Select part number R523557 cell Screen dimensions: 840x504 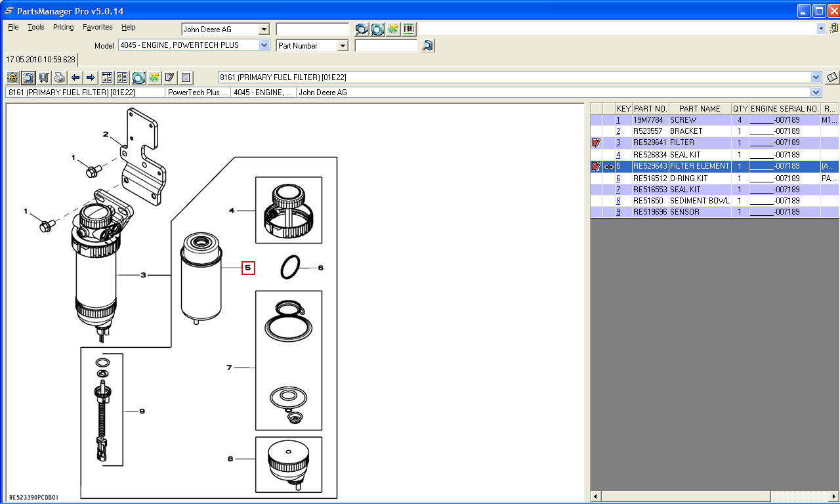[650, 131]
